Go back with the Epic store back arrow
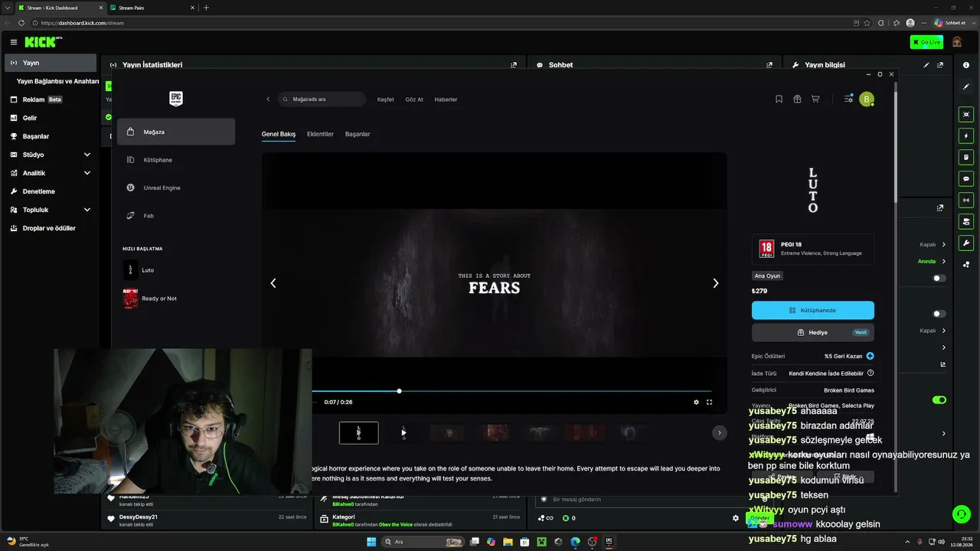 click(268, 99)
